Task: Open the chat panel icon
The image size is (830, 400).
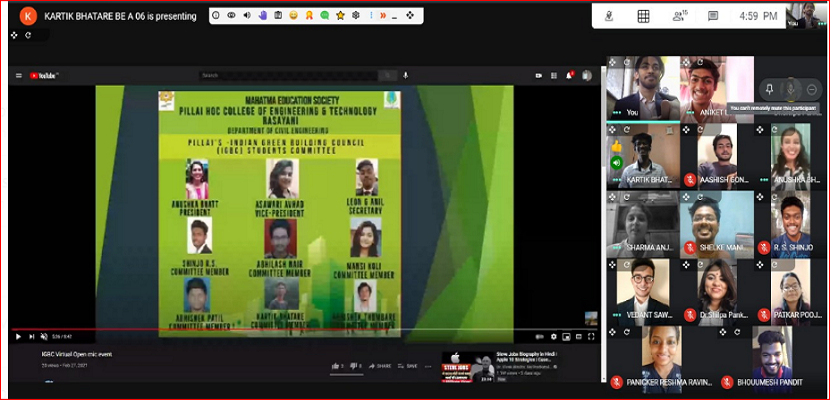Action: point(713,16)
